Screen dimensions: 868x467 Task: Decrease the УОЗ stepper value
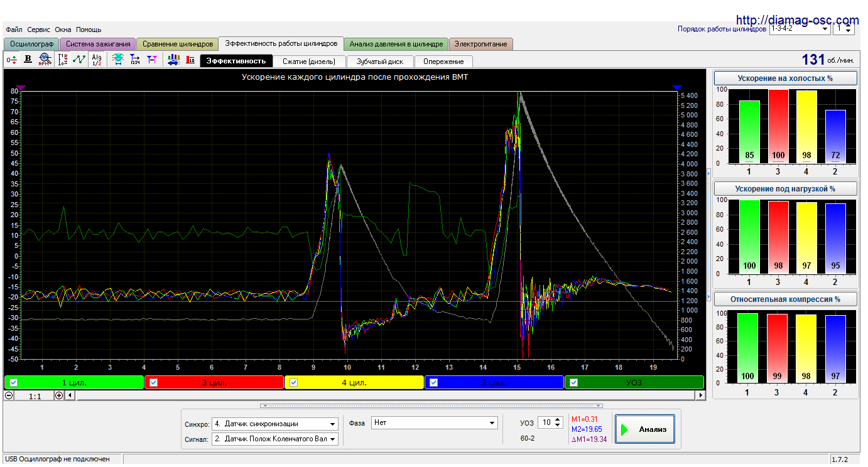pos(558,426)
